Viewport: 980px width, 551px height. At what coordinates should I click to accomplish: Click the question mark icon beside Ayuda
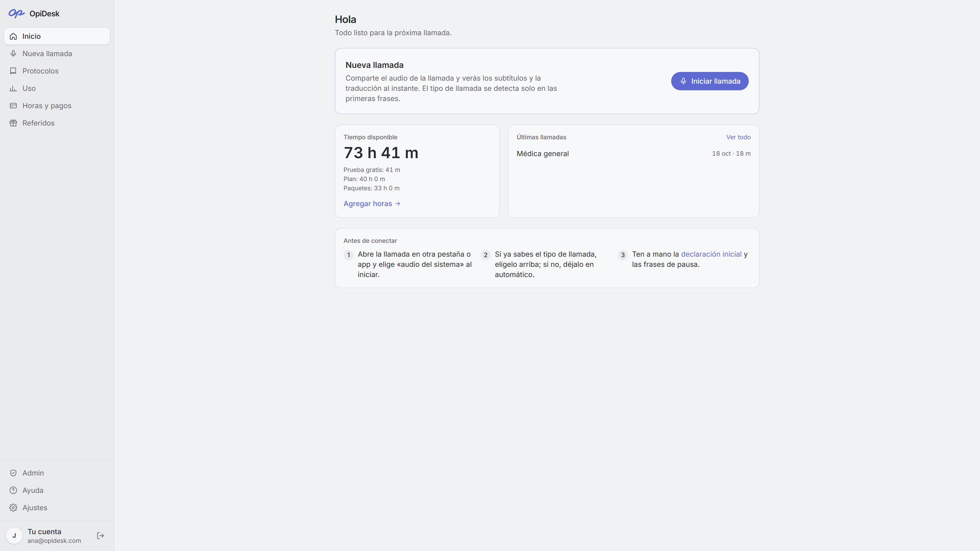[x=13, y=491]
